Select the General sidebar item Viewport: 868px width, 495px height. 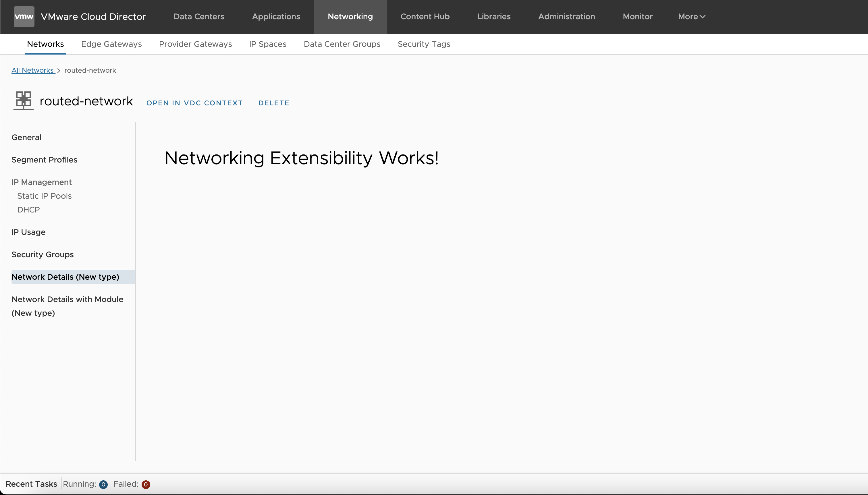coord(26,137)
